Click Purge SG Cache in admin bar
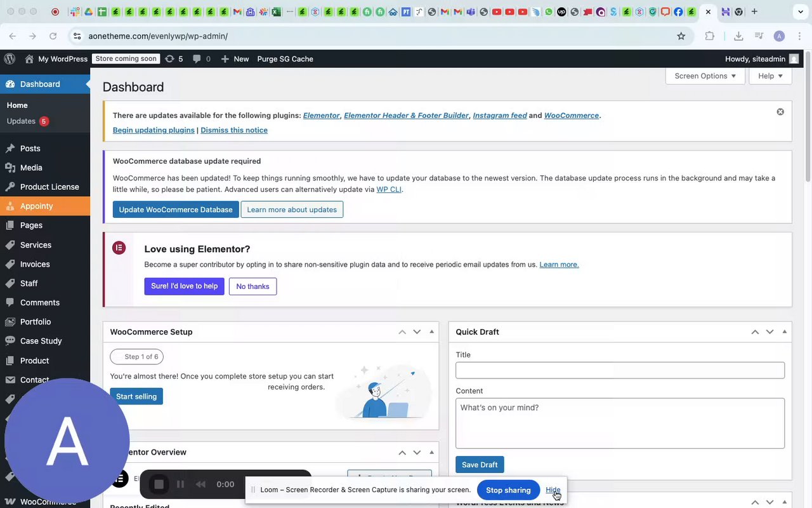 click(x=285, y=58)
